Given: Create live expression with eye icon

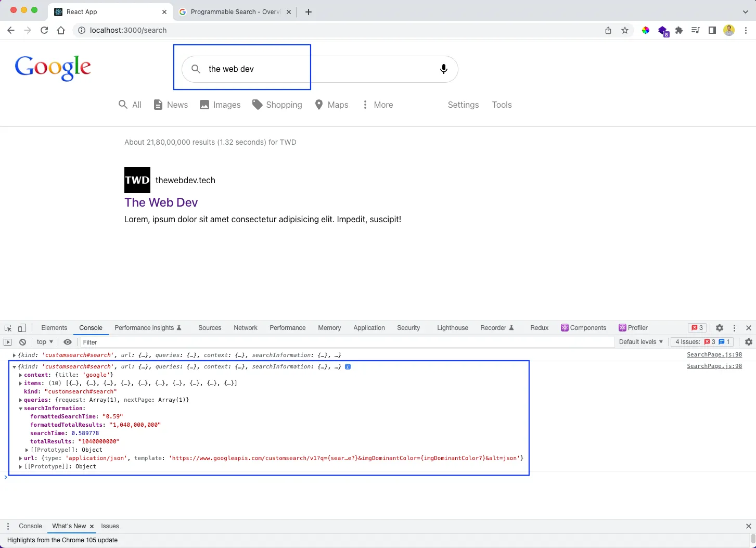Looking at the screenshot, I should point(68,342).
